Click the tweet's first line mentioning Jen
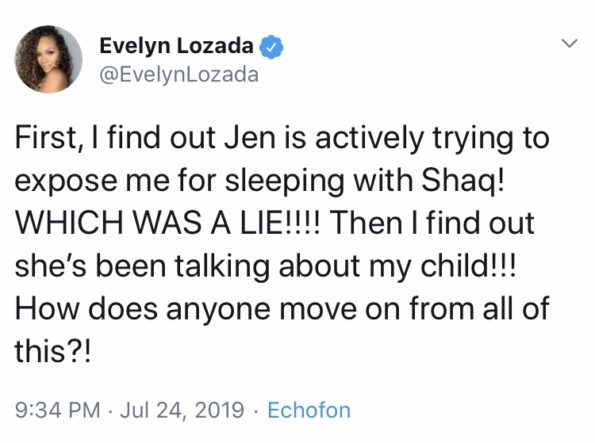 (282, 138)
